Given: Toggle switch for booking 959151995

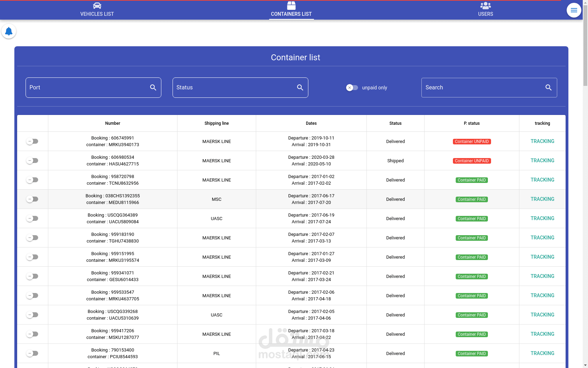Looking at the screenshot, I should click(x=32, y=257).
